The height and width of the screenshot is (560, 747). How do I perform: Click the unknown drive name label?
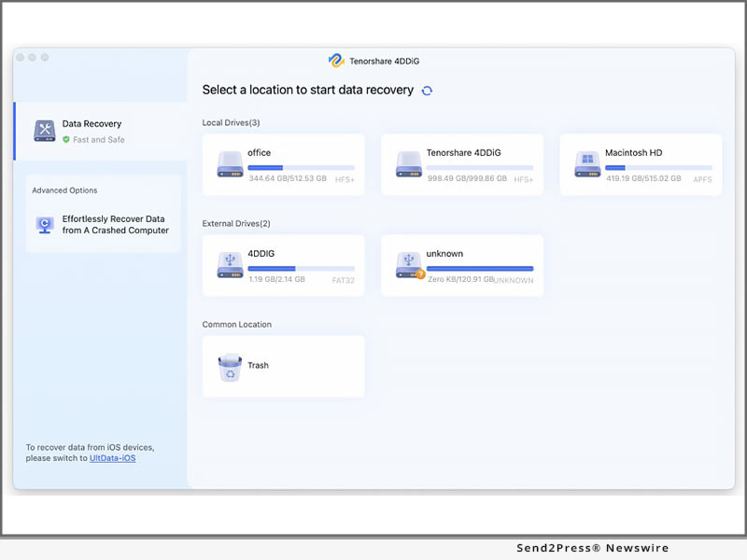coord(444,254)
